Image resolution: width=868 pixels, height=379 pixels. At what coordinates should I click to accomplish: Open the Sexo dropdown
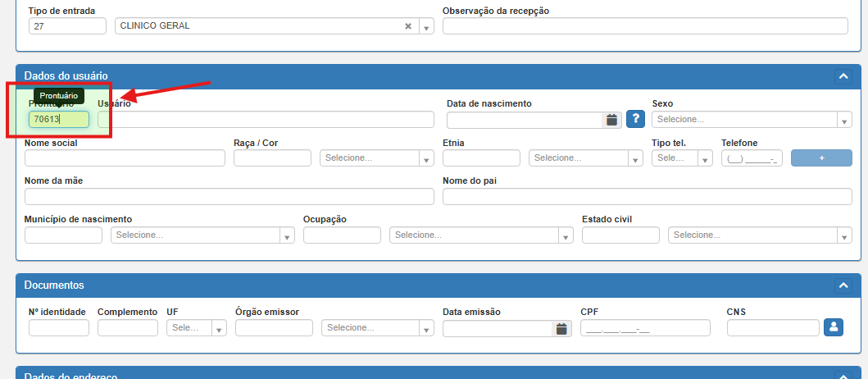[x=751, y=120]
